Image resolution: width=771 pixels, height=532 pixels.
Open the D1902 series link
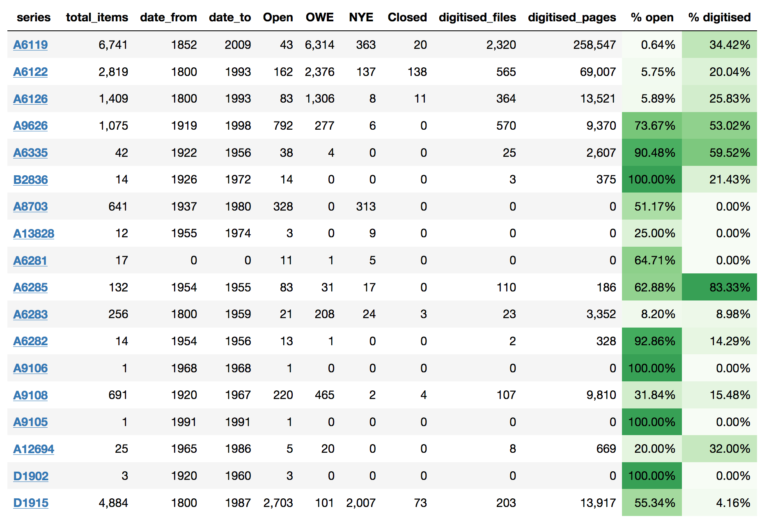point(31,476)
